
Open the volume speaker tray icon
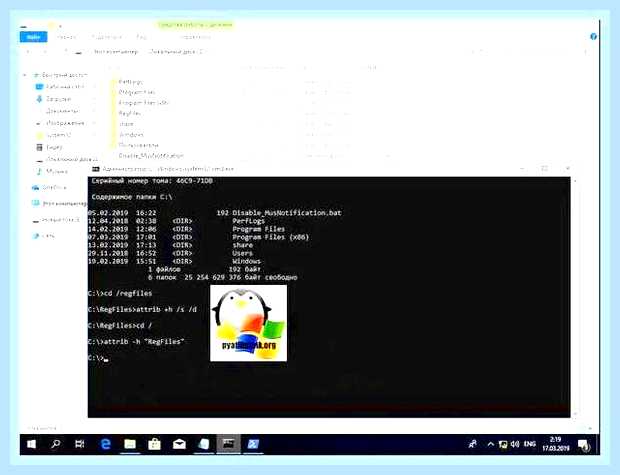point(515,445)
